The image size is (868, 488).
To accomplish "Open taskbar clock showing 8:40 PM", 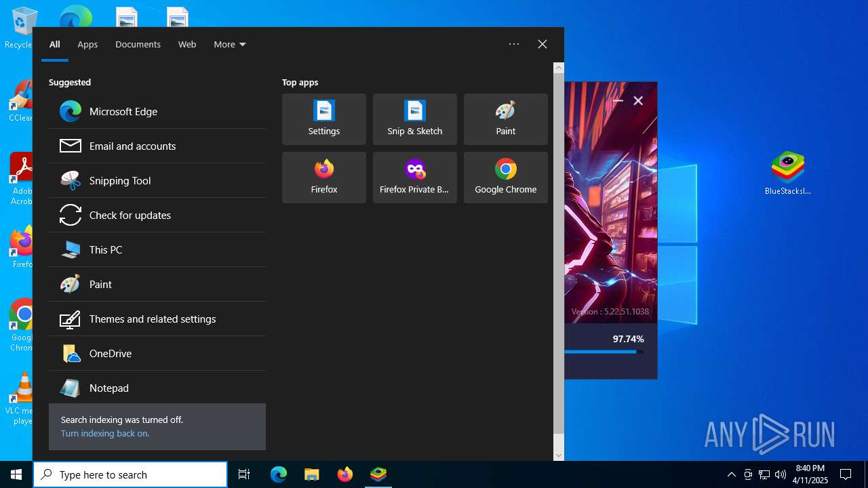I will pyautogui.click(x=810, y=474).
